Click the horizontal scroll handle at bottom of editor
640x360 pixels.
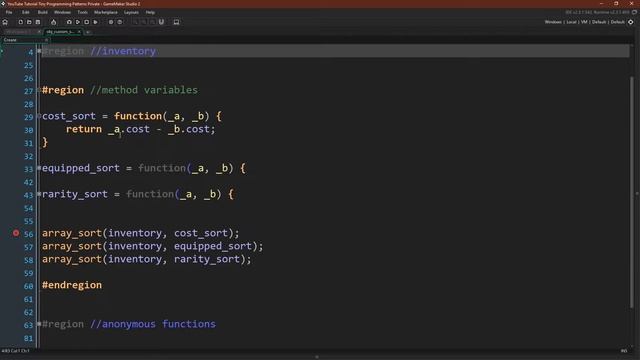pyautogui.click(x=317, y=357)
